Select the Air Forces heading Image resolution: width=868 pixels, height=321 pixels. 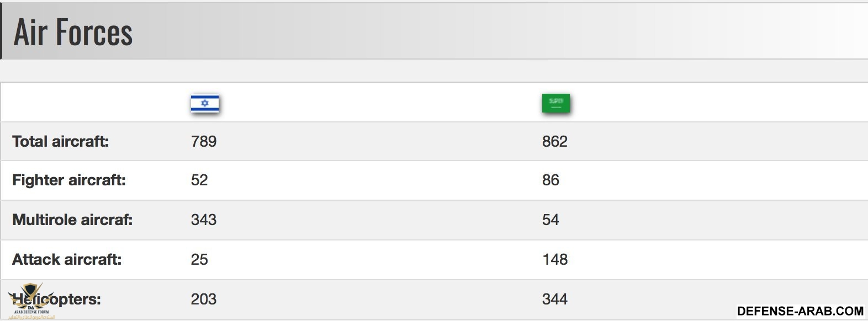tap(73, 33)
